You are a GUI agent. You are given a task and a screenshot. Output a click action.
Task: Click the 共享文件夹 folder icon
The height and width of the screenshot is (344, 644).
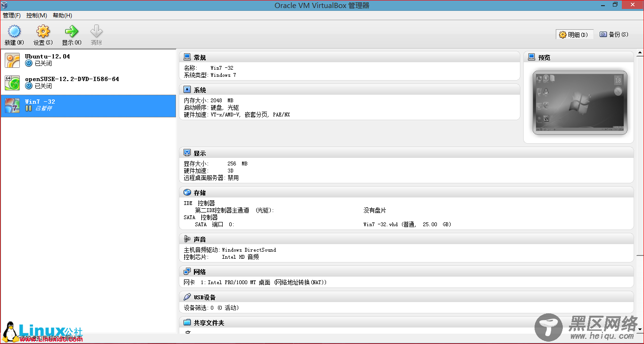187,322
